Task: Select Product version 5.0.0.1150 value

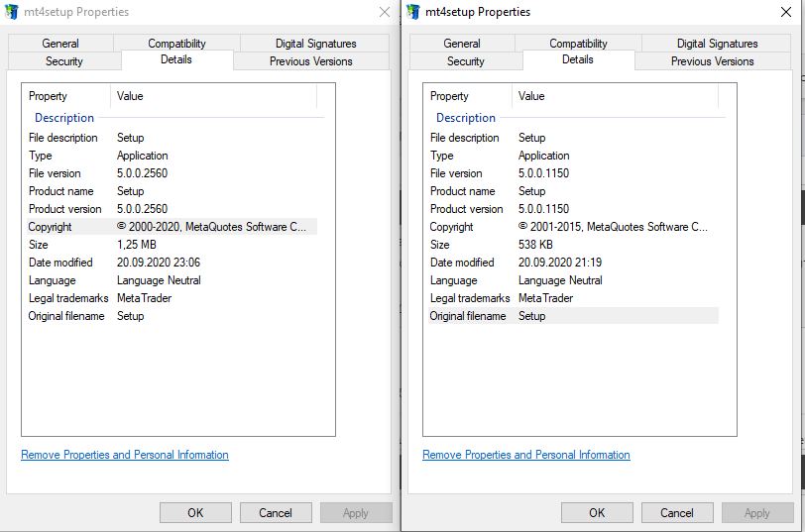Action: [x=543, y=209]
